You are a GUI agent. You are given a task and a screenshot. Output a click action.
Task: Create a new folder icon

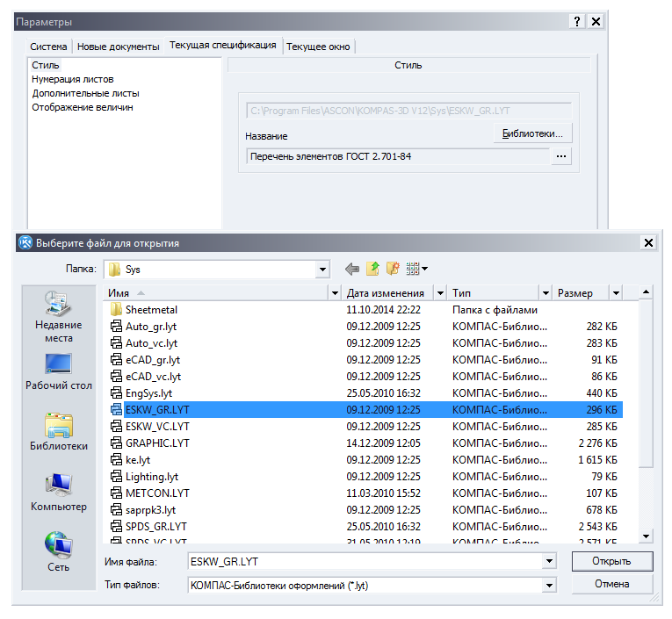coord(393,269)
